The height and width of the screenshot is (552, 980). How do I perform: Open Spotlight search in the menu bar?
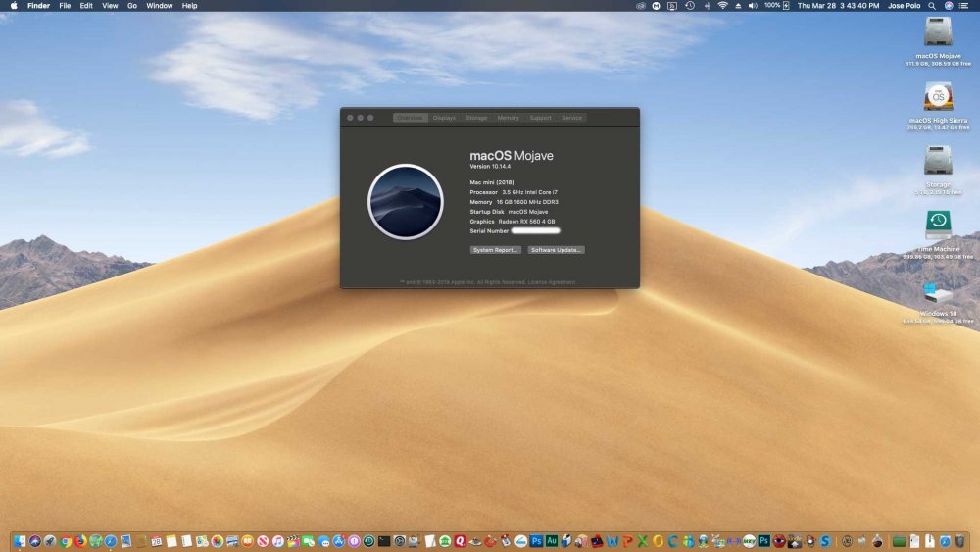coord(932,6)
